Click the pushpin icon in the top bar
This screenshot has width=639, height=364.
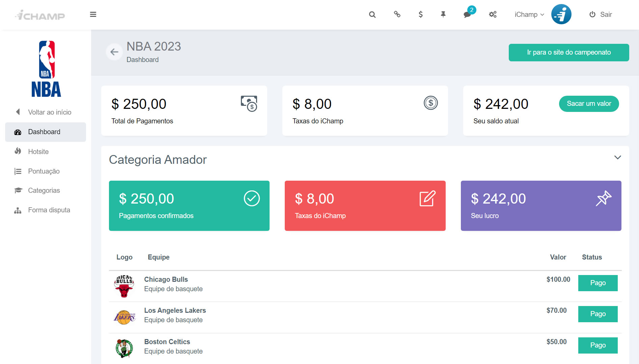point(443,14)
